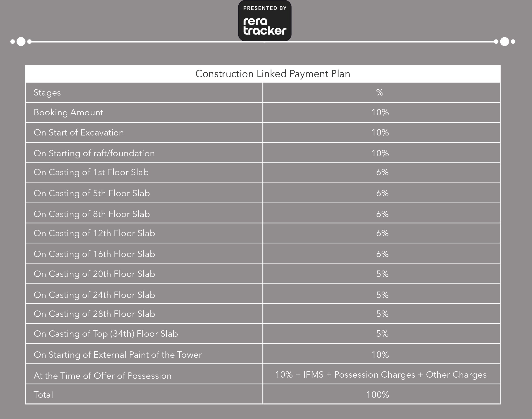Click the On Start of Excavation row
532x419 pixels.
point(79,132)
